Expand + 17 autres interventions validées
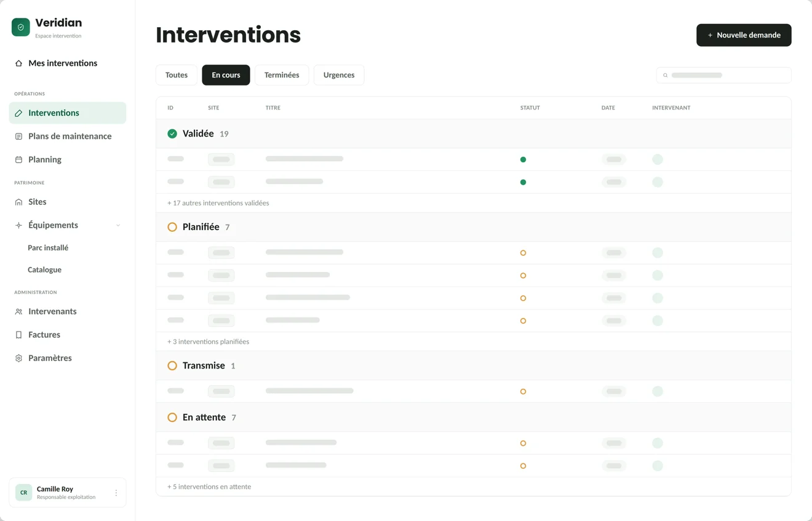The height and width of the screenshot is (521, 812). coord(218,203)
